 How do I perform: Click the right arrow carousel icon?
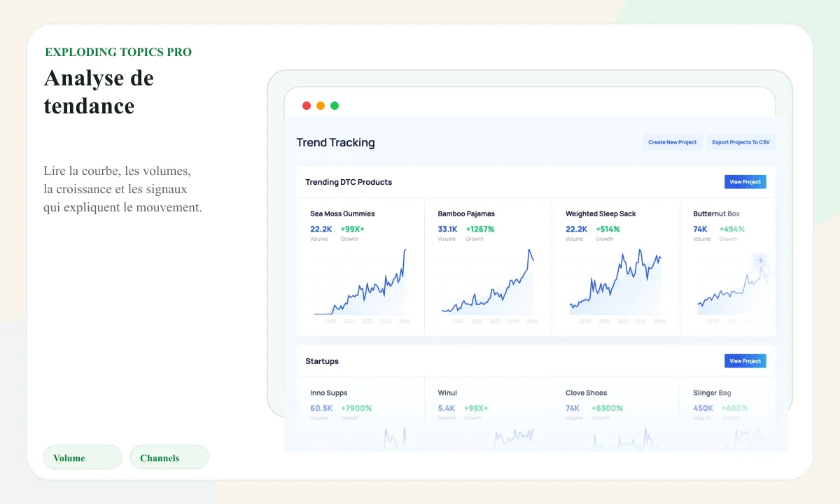(760, 260)
